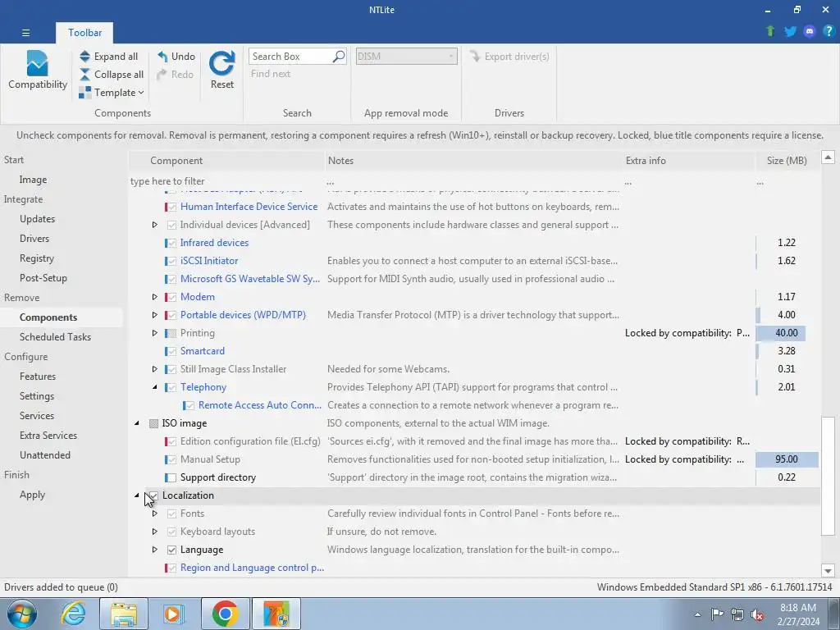Toggle Remote Access Auto Connection checkbox
This screenshot has width=840, height=630.
point(189,405)
